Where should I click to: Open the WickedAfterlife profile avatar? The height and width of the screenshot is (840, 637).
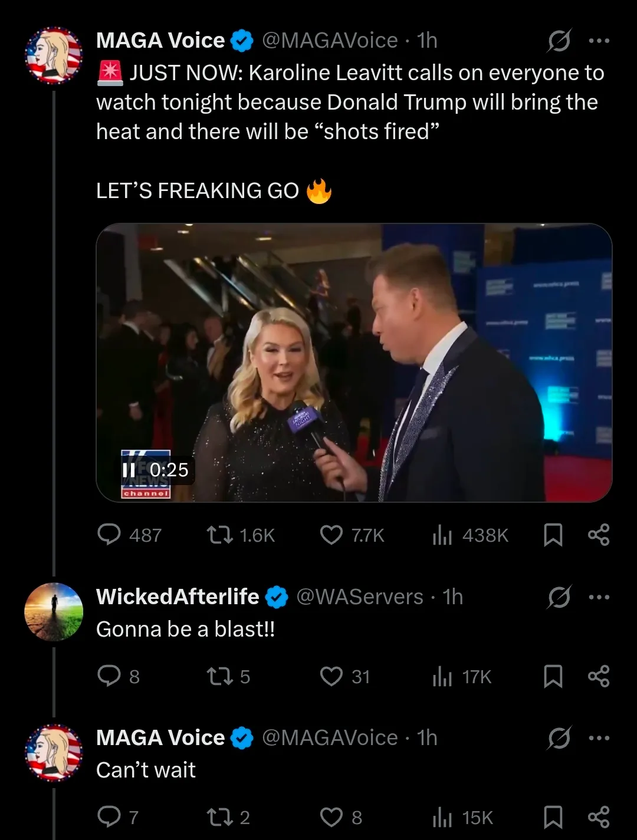coord(54,612)
